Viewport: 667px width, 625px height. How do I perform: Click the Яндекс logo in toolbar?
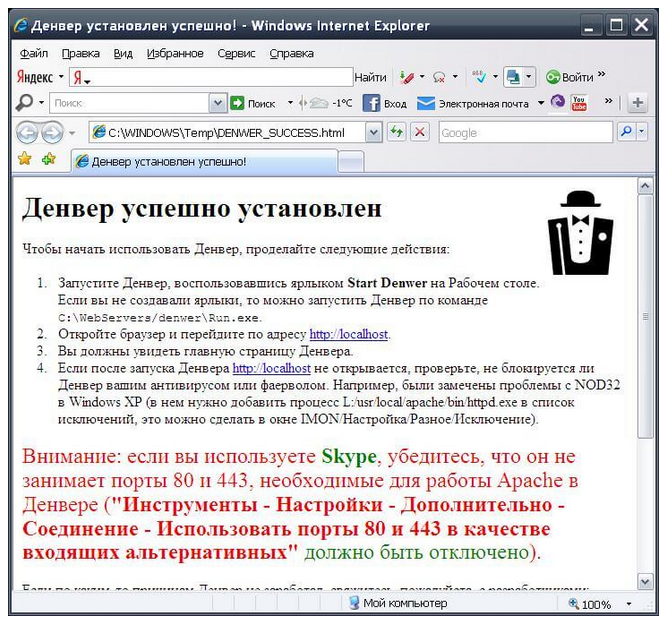[35, 77]
